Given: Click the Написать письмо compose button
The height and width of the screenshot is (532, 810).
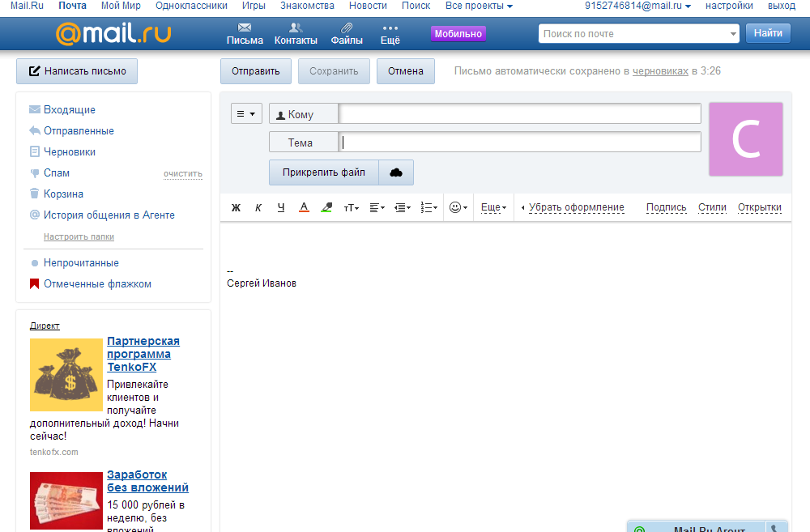Looking at the screenshot, I should click(77, 71).
